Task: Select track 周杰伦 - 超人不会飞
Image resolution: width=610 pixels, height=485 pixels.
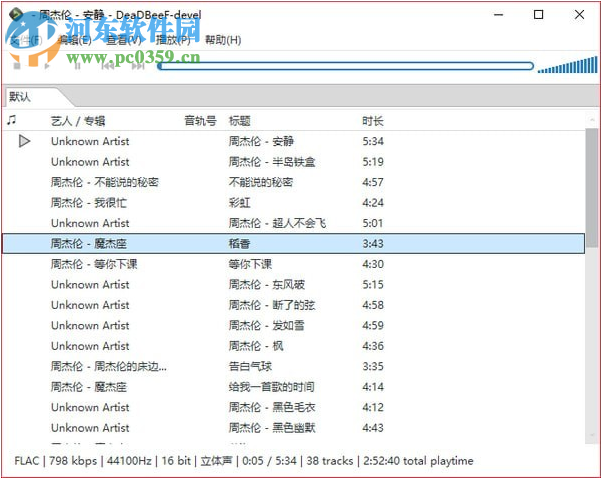Action: click(x=277, y=224)
